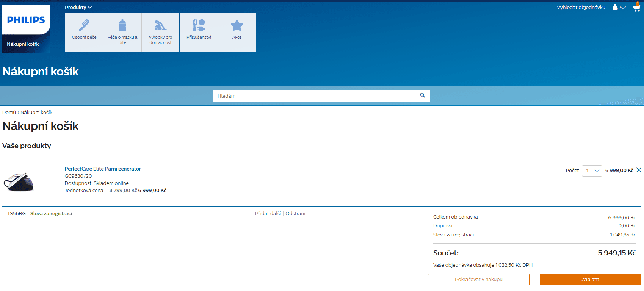Open the shopping cart icon
644x291 pixels.
[x=636, y=7]
